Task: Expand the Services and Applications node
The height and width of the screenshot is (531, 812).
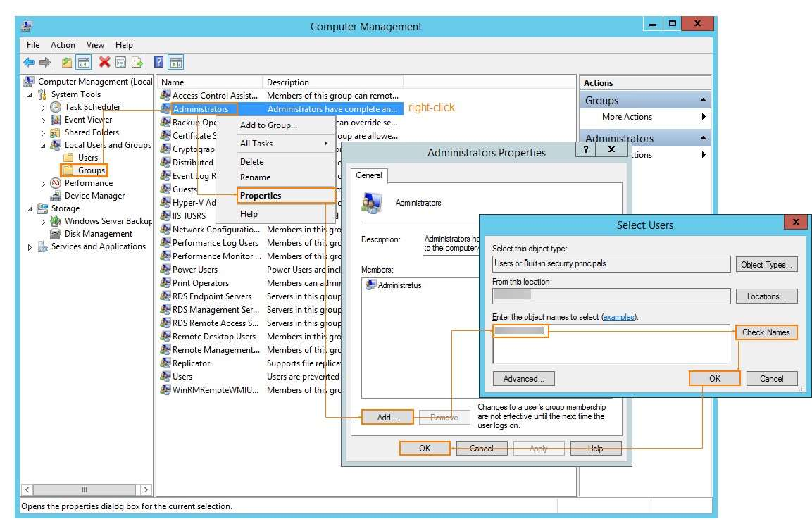Action: point(30,247)
